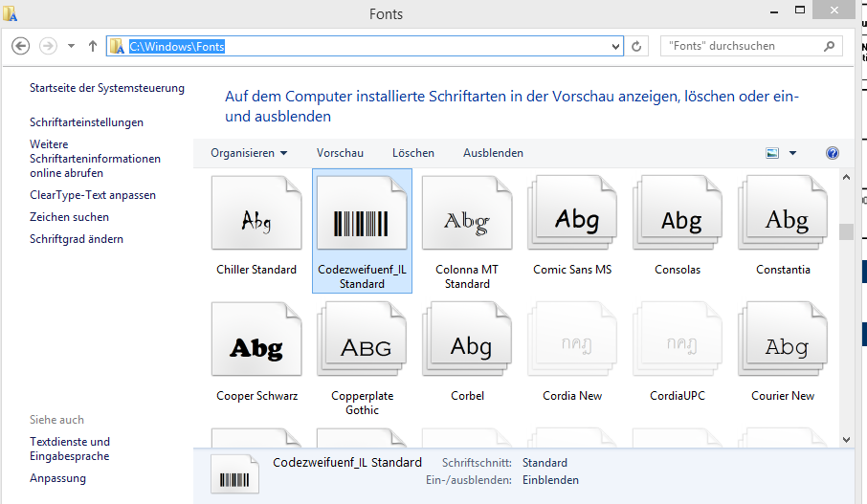The width and height of the screenshot is (867, 504).
Task: Click the Schriftschnitt value Standard
Action: (545, 463)
